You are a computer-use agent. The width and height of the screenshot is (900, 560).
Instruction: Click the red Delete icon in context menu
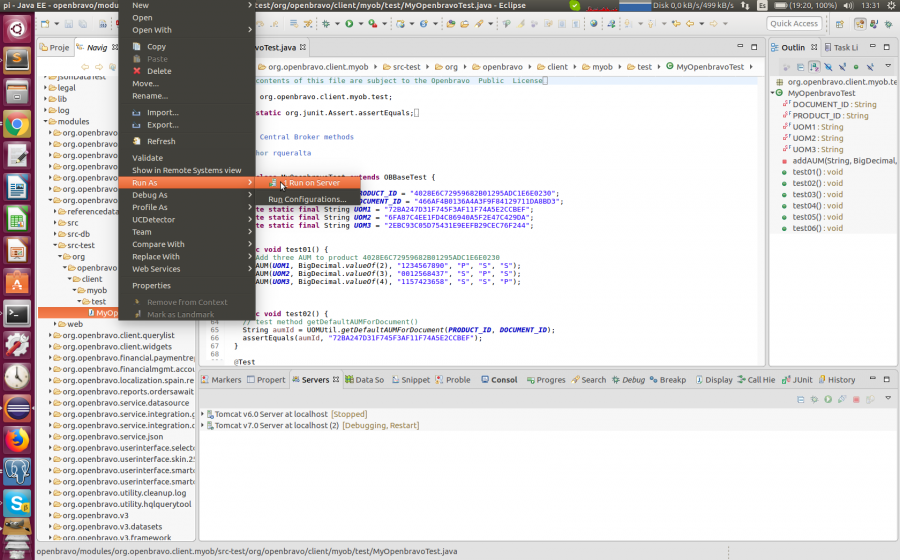[138, 71]
